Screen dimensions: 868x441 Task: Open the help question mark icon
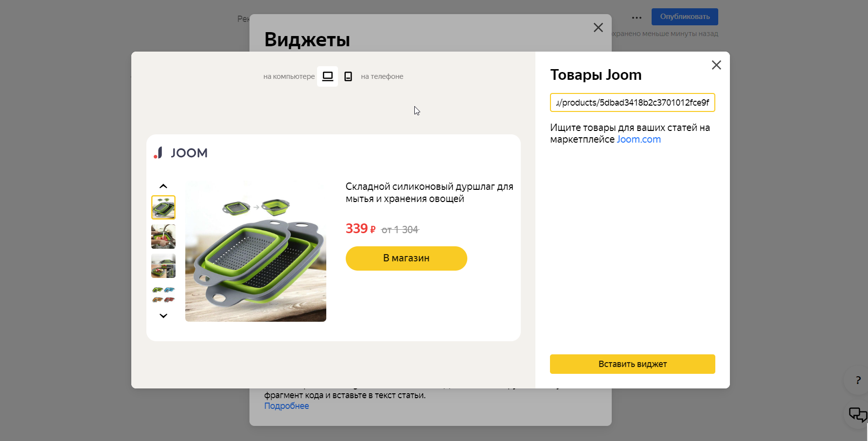tap(858, 381)
